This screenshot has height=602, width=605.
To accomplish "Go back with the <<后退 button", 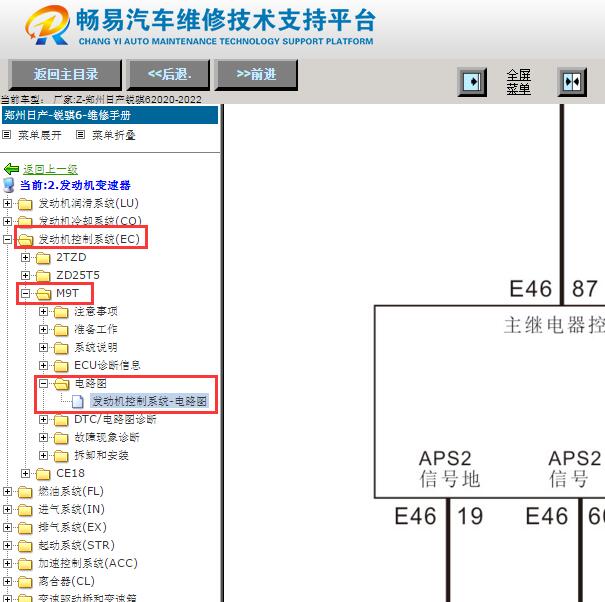I will click(x=169, y=74).
